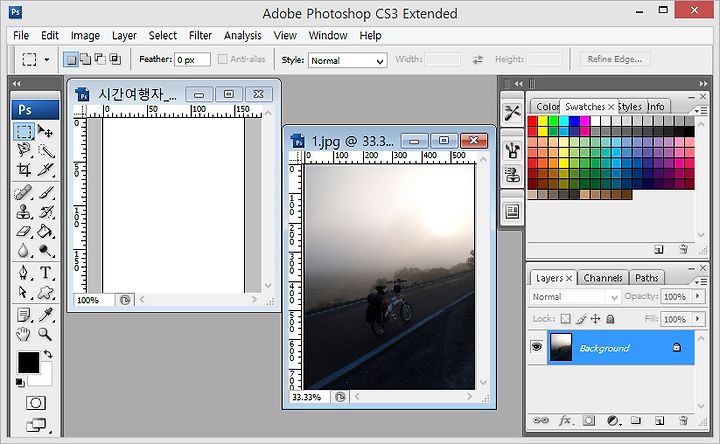Select the Eraser tool
Image resolution: width=720 pixels, height=444 pixels.
point(24,231)
